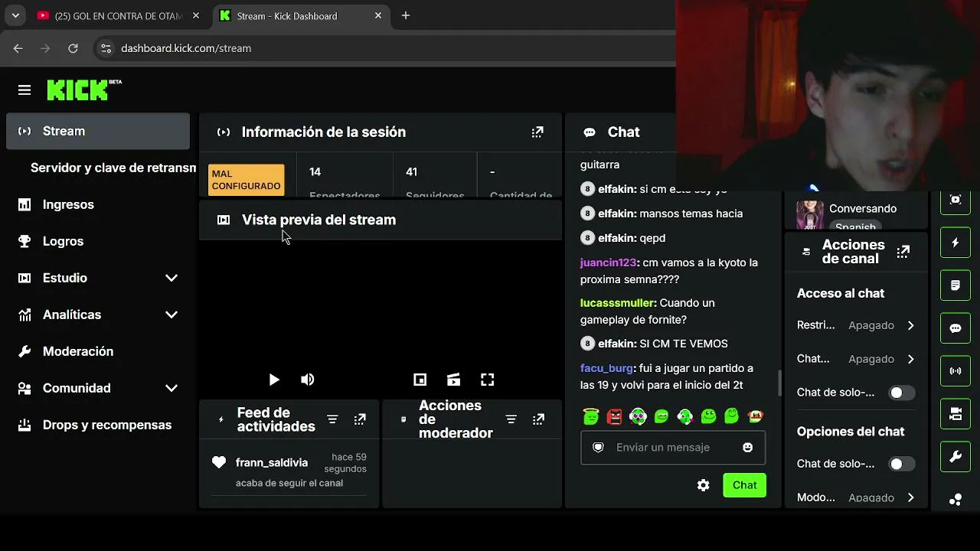Viewport: 980px width, 551px height.
Task: Click username lucasssmuller in chat
Action: click(x=618, y=303)
